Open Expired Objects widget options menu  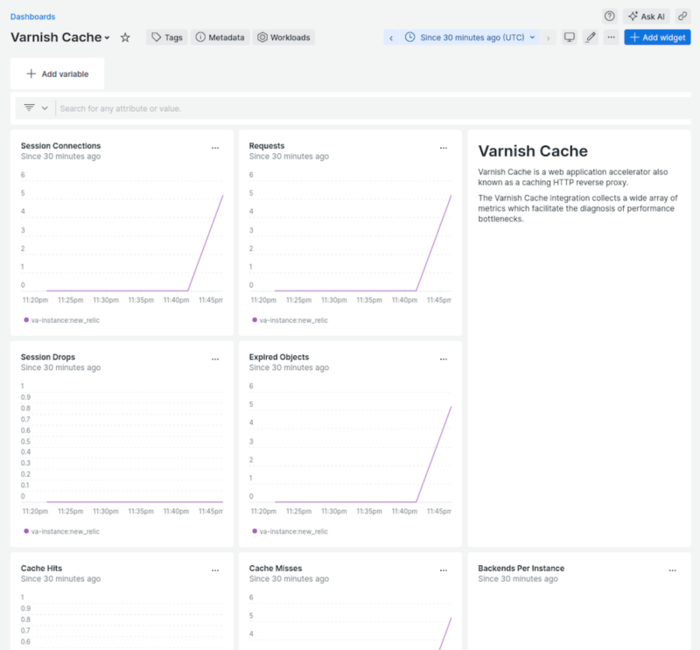tap(443, 359)
